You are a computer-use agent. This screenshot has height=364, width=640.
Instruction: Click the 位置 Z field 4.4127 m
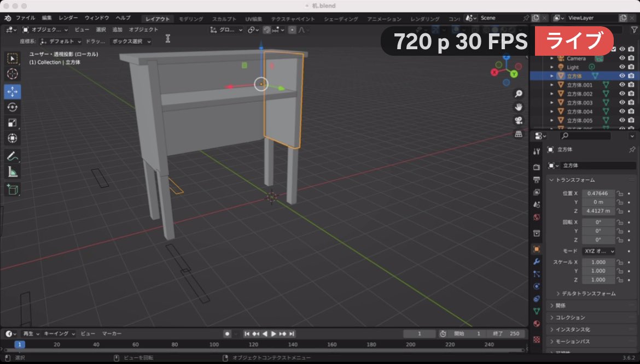598,211
